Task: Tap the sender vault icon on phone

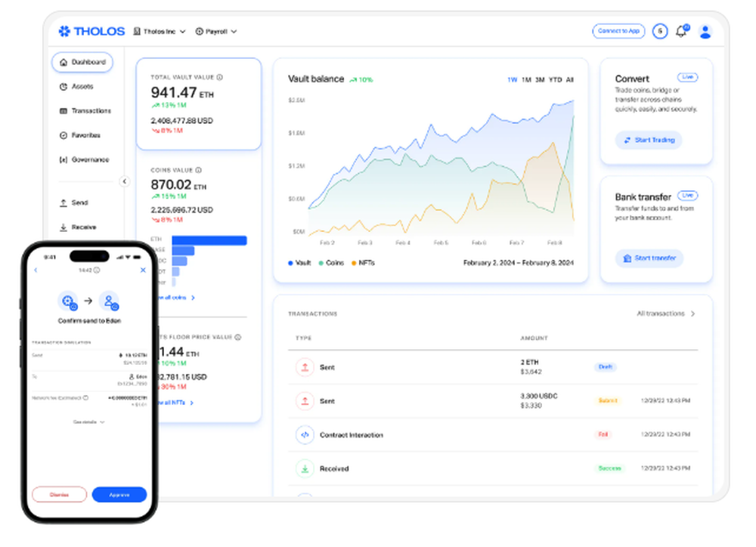Action: coord(68,301)
